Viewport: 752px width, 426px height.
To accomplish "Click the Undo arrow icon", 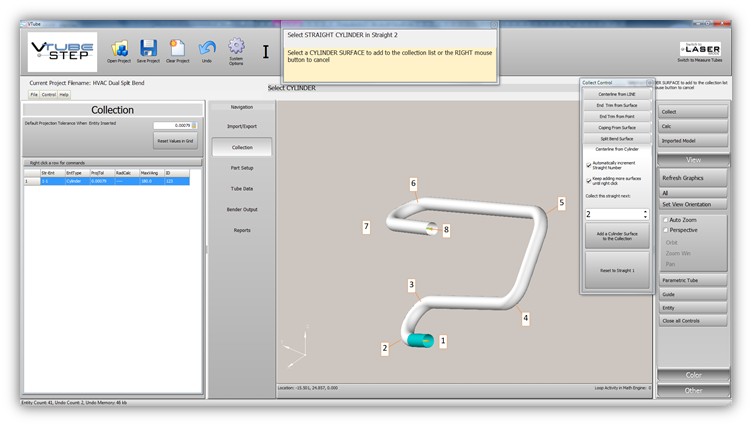I will point(207,47).
